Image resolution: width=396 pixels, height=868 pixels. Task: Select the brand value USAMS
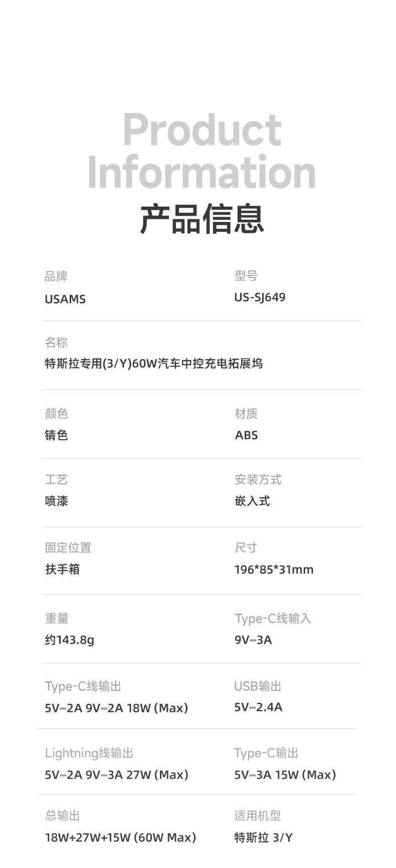pyautogui.click(x=65, y=299)
